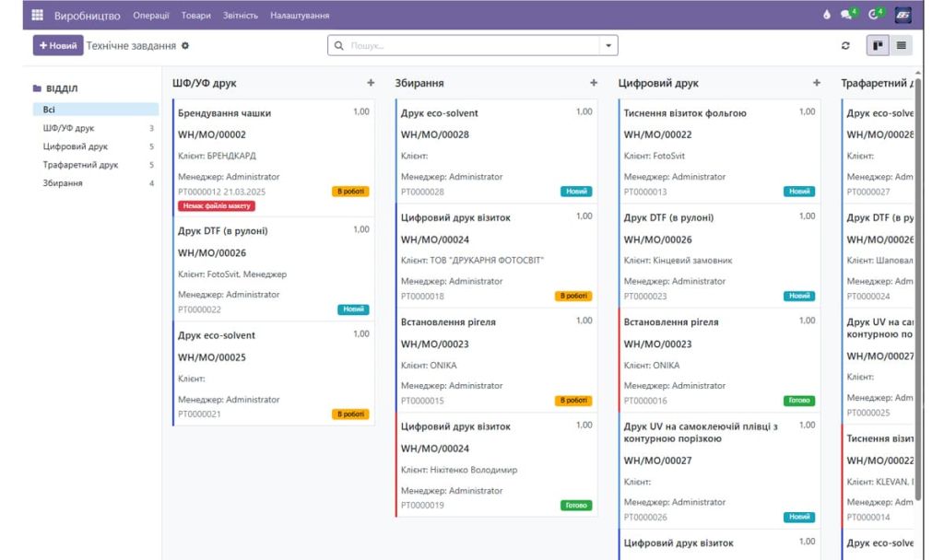
Task: Filter by Цифровий друк department
Action: (x=76, y=146)
